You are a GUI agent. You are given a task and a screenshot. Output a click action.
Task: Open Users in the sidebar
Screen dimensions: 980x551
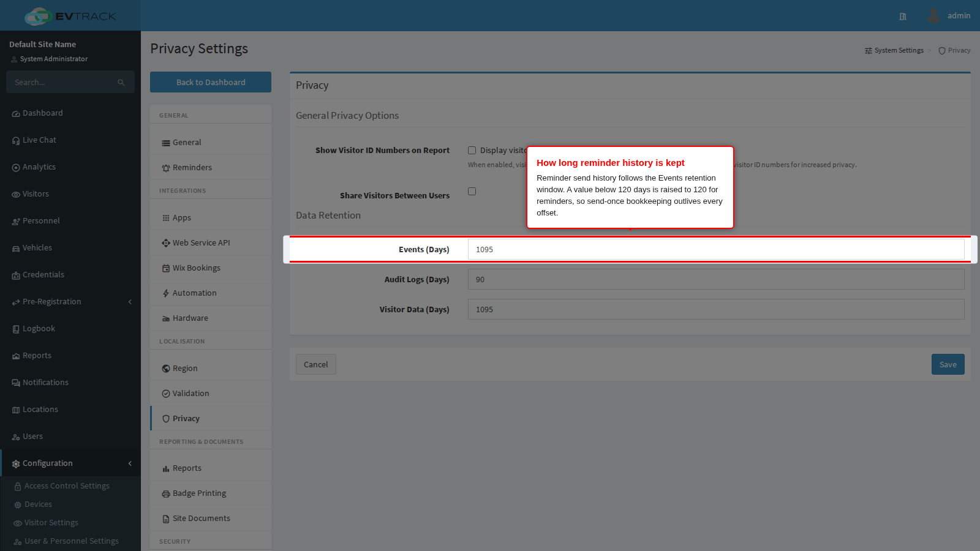click(70, 437)
